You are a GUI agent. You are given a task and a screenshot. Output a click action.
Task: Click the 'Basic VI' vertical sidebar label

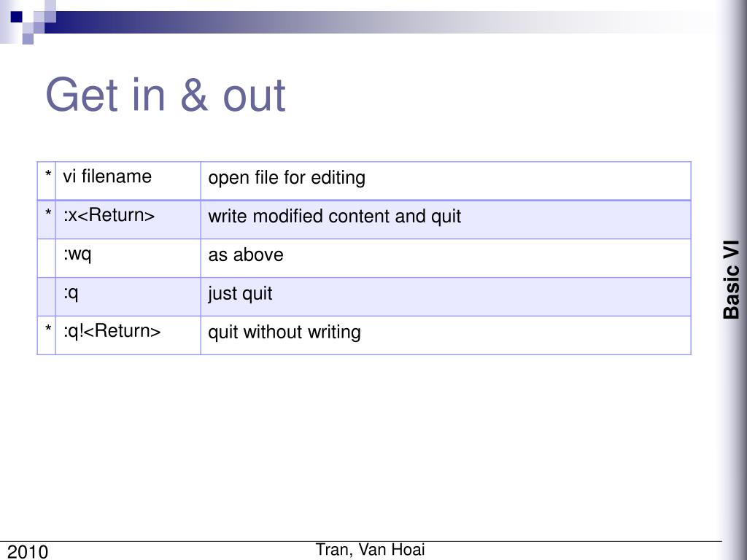731,279
